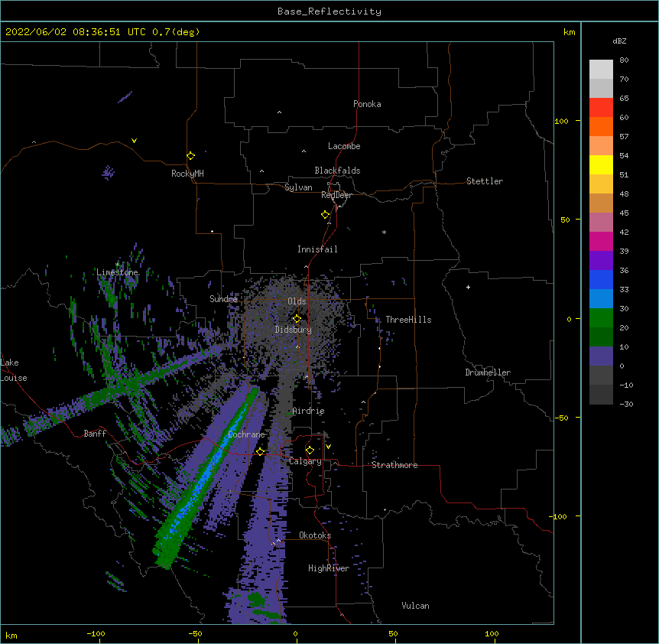Viewport: 659px width, 644px height.
Task: Click the Lake Louise label
Action: (x=14, y=370)
